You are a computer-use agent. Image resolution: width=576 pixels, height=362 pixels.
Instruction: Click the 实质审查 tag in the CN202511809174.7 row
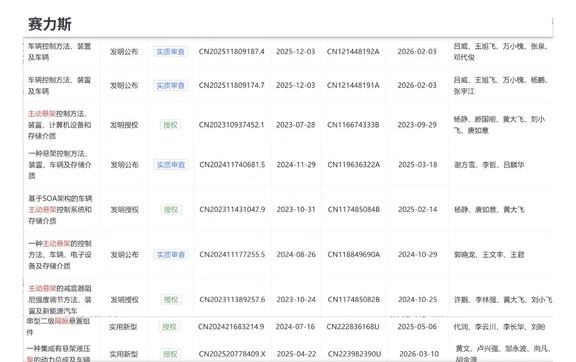pos(170,86)
